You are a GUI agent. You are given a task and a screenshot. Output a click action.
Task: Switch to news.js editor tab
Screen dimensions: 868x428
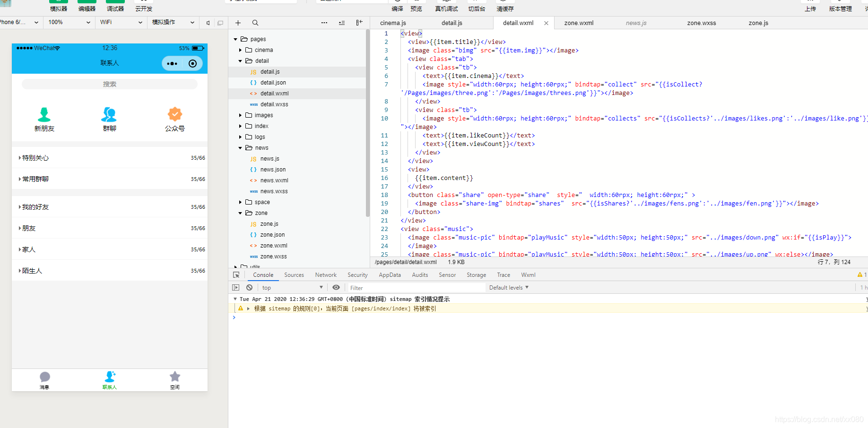coord(636,23)
